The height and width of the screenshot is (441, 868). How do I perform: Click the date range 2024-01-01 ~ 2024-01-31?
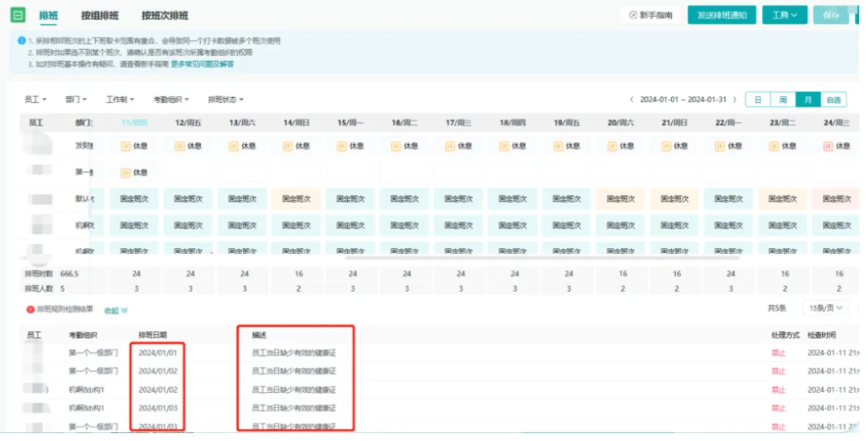click(683, 100)
